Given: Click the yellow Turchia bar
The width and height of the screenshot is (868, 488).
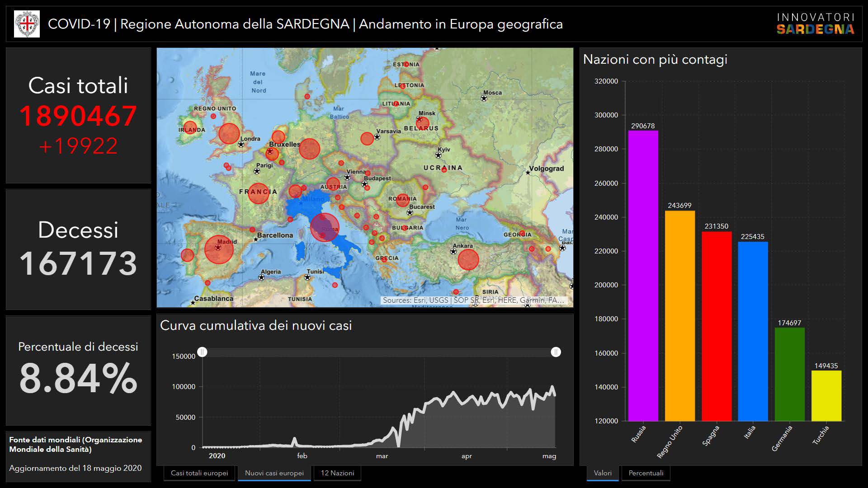Looking at the screenshot, I should [826, 395].
